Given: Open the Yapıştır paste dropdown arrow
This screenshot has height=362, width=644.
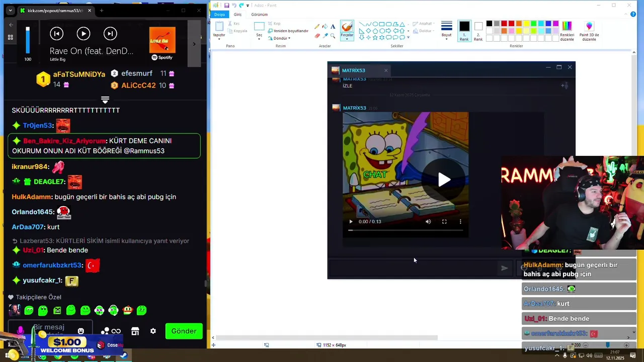Looking at the screenshot, I should [219, 39].
